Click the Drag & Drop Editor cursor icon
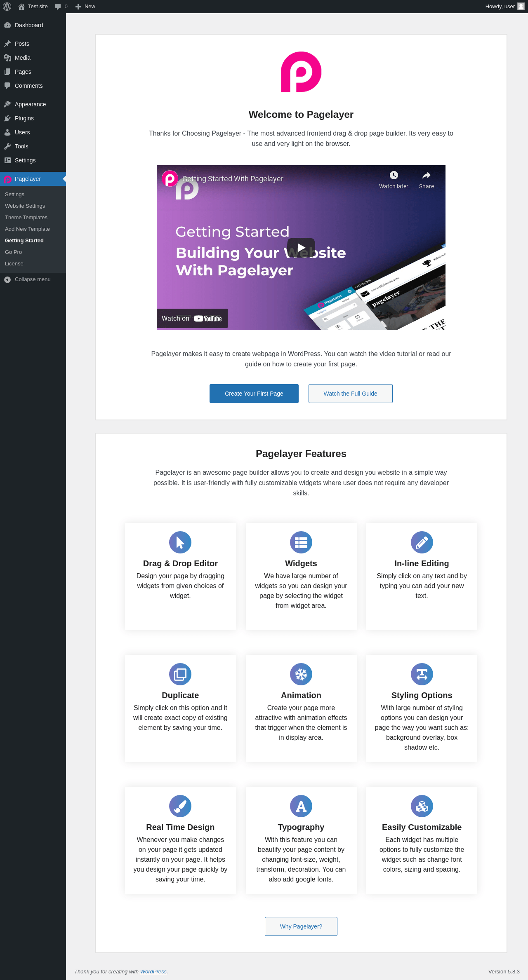The height and width of the screenshot is (980, 528). 180,542
